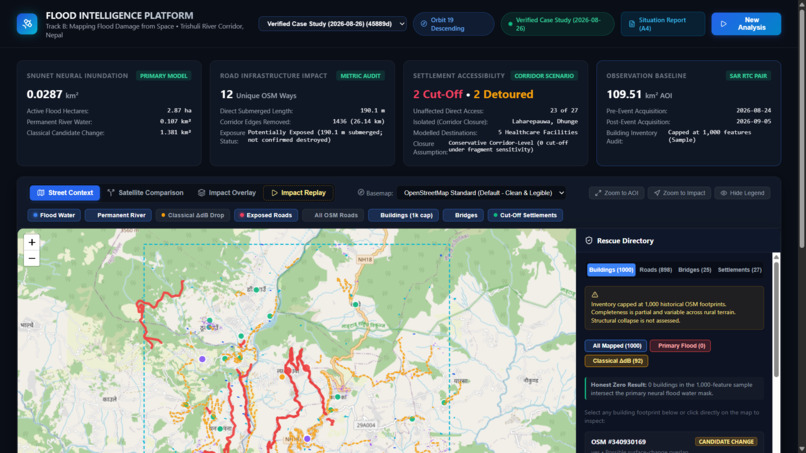
Task: Open the Basemap OpenStreetMap Standard dropdown
Action: coord(482,193)
